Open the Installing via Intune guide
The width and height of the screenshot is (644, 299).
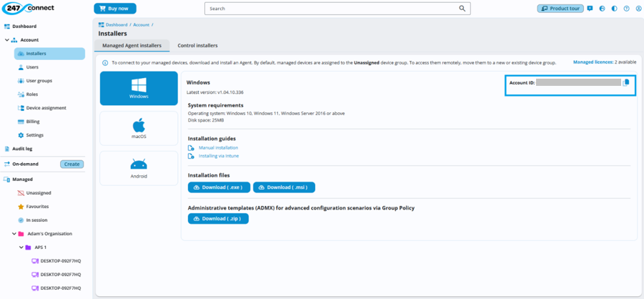coord(219,156)
